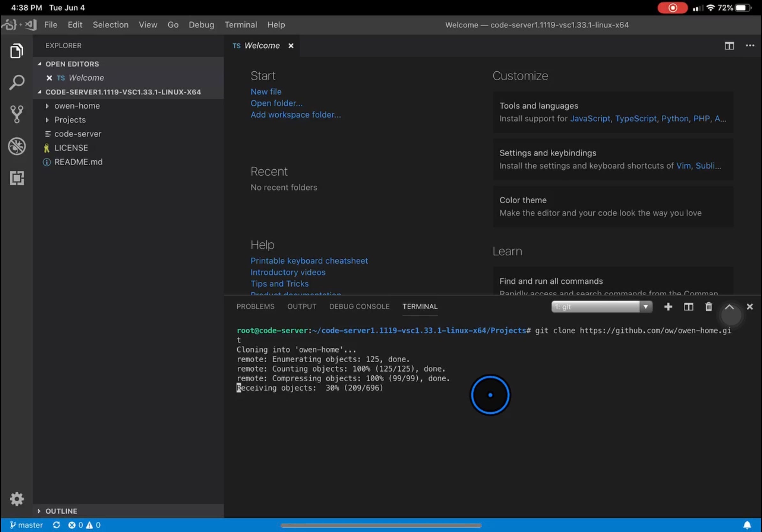This screenshot has width=762, height=532.
Task: Open the Explorer icon in activity bar
Action: 16,51
